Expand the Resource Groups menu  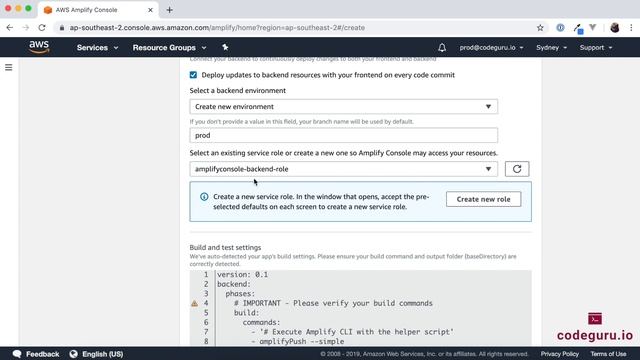tap(169, 48)
